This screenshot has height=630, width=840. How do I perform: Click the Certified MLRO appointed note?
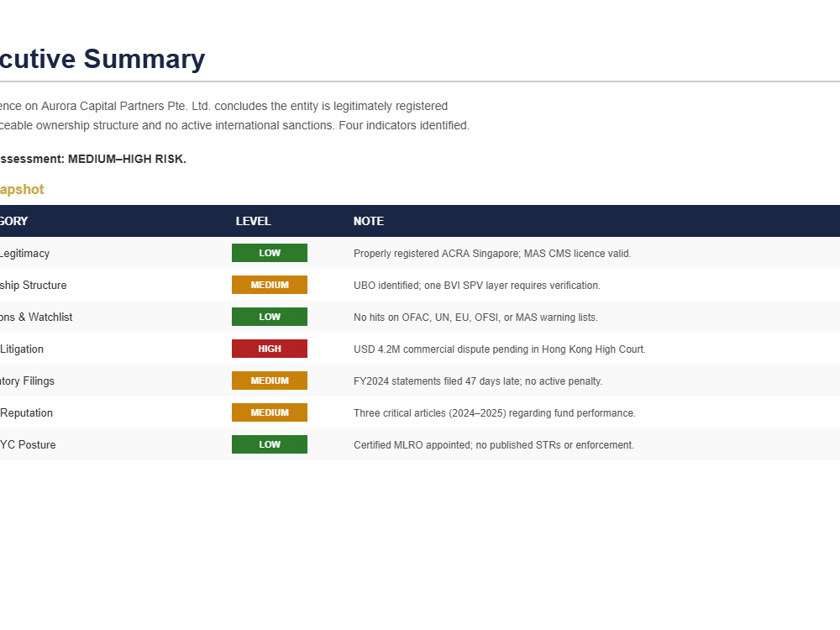coord(493,445)
